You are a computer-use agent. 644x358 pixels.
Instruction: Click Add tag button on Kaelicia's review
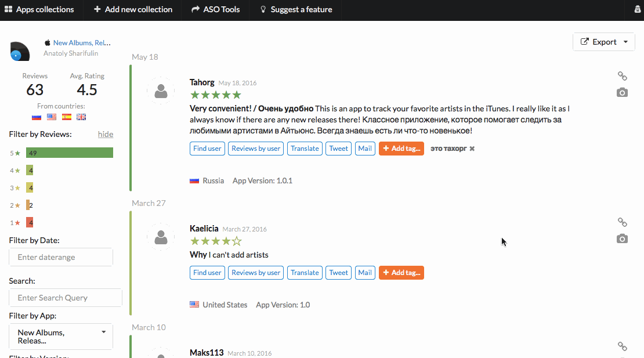[401, 273]
